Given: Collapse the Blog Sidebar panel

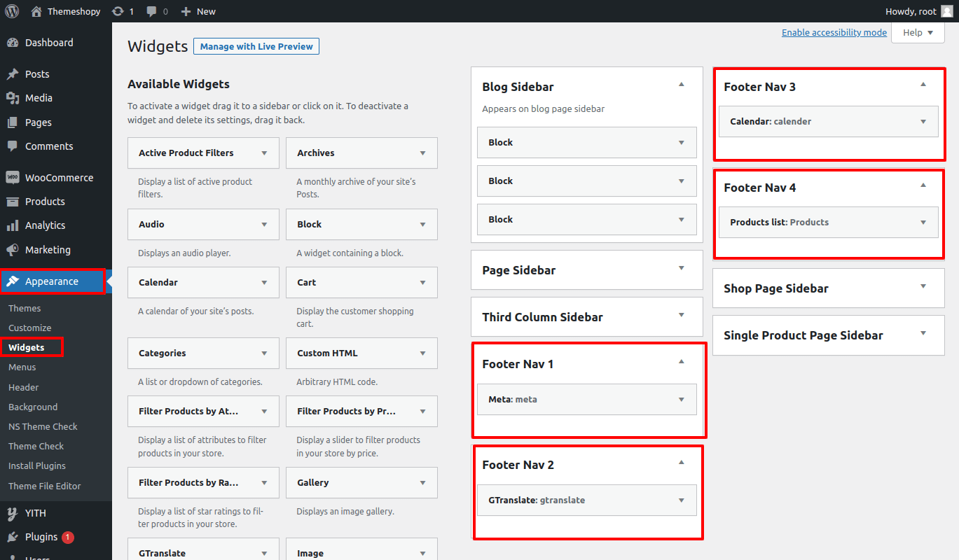Looking at the screenshot, I should pos(681,85).
